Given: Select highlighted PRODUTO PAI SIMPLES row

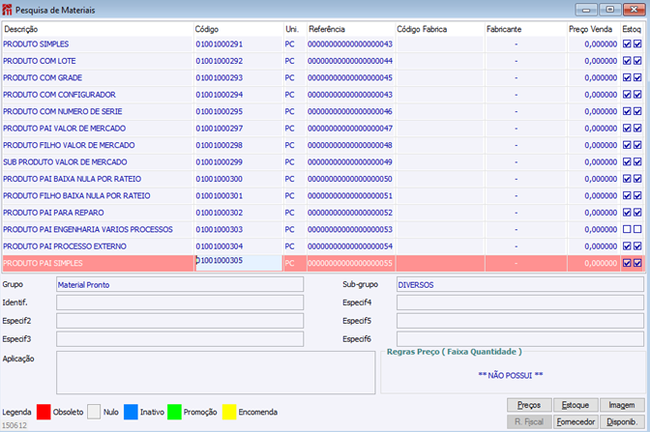Looking at the screenshot, I should [x=323, y=263].
